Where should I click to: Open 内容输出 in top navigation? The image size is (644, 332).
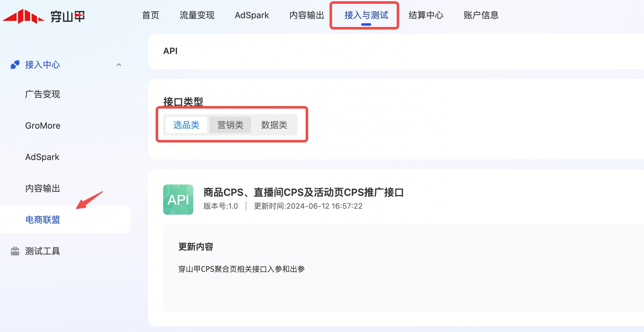coord(307,15)
